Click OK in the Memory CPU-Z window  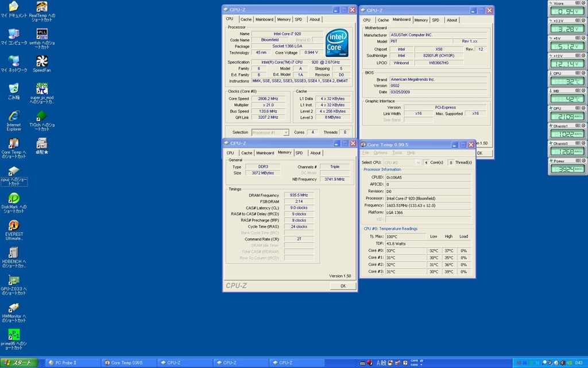tap(343, 286)
